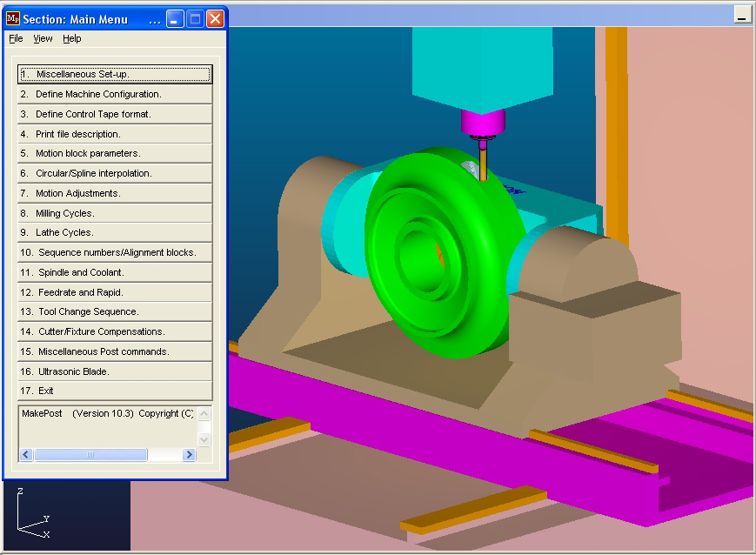Open the View menu
This screenshot has width=756, height=555.
click(43, 38)
